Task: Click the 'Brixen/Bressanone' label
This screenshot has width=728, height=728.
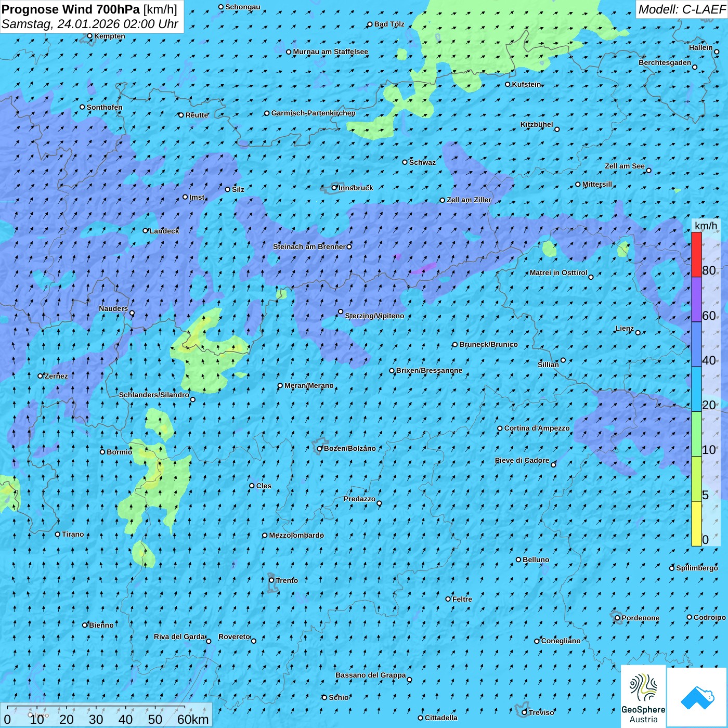Action: click(429, 370)
